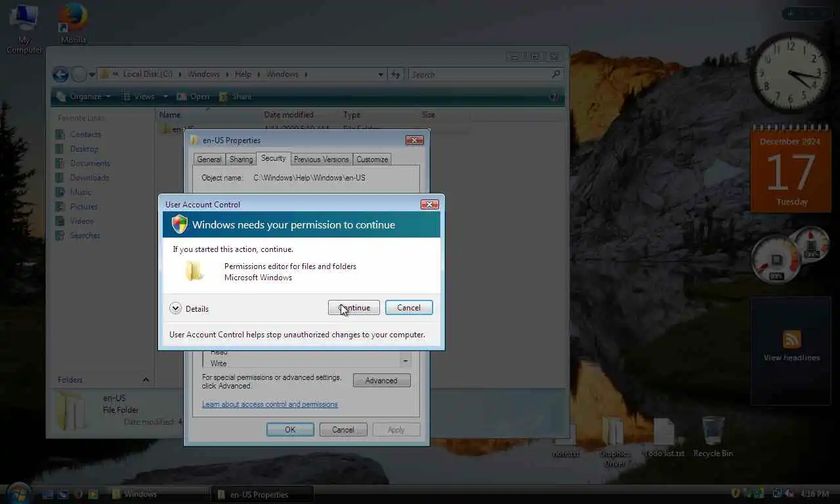
Task: Open Searches in Favorite Links
Action: (78, 236)
